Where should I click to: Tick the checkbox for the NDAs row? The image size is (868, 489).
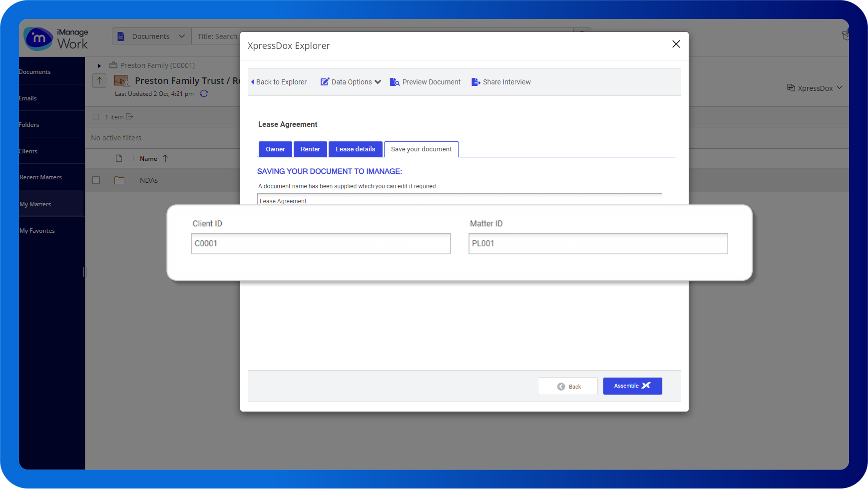[x=96, y=180]
